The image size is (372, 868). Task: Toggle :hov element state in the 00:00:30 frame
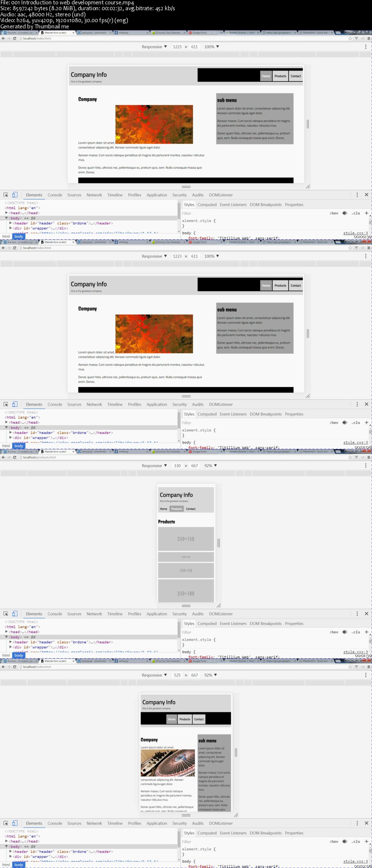pos(334,213)
